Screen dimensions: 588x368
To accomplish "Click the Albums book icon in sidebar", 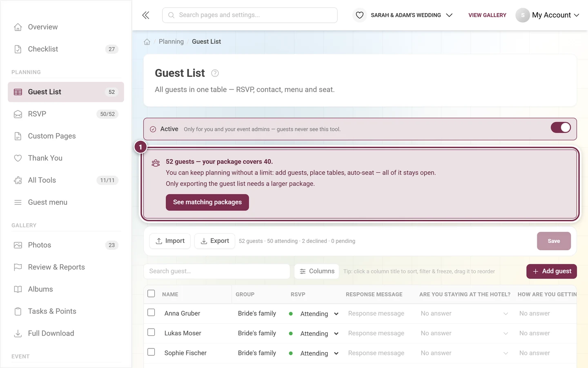I will pos(18,289).
